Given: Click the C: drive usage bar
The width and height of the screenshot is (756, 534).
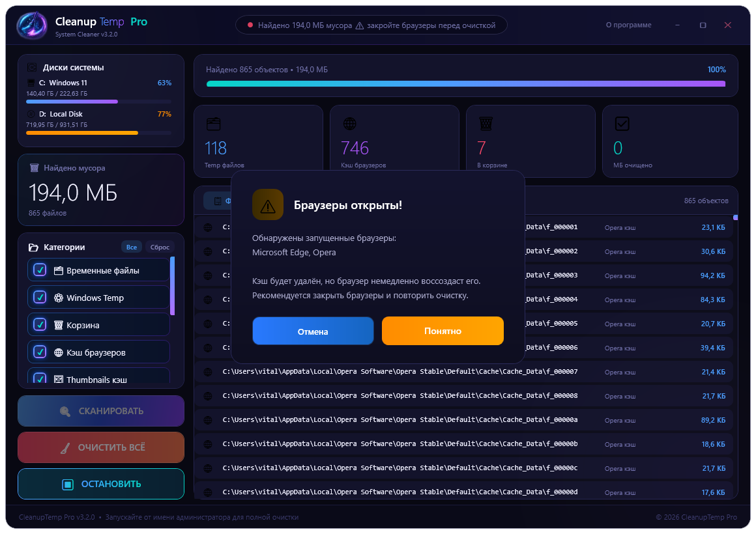Looking at the screenshot, I should click(99, 102).
